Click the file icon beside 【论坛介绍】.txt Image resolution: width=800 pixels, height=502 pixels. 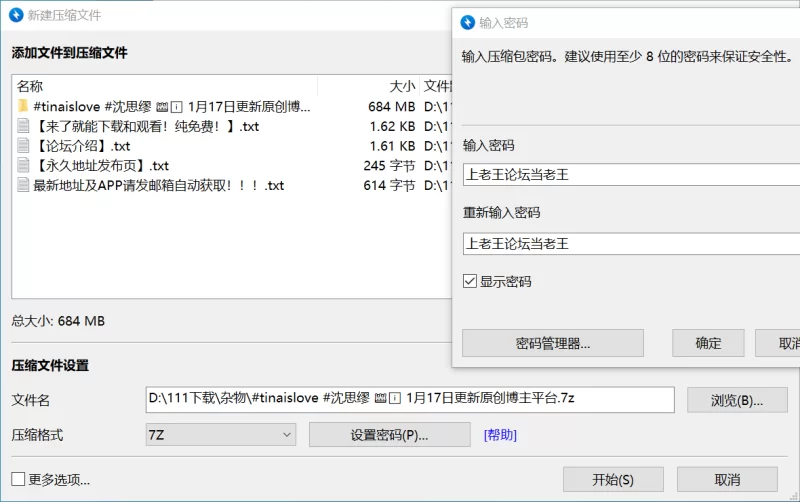pos(23,146)
